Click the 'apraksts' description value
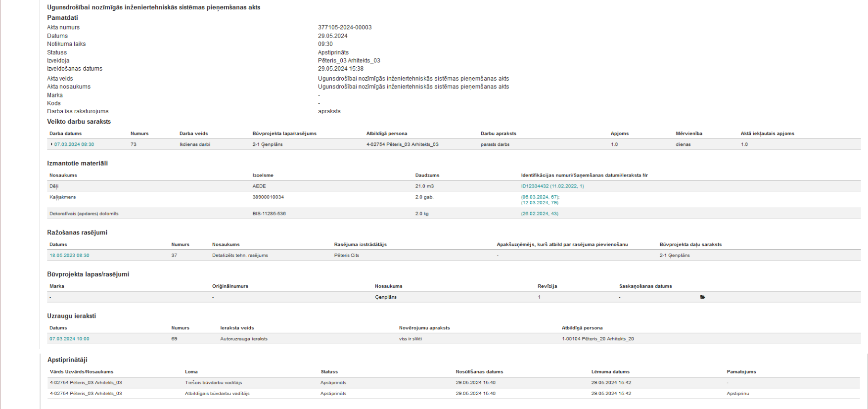 pyautogui.click(x=329, y=111)
